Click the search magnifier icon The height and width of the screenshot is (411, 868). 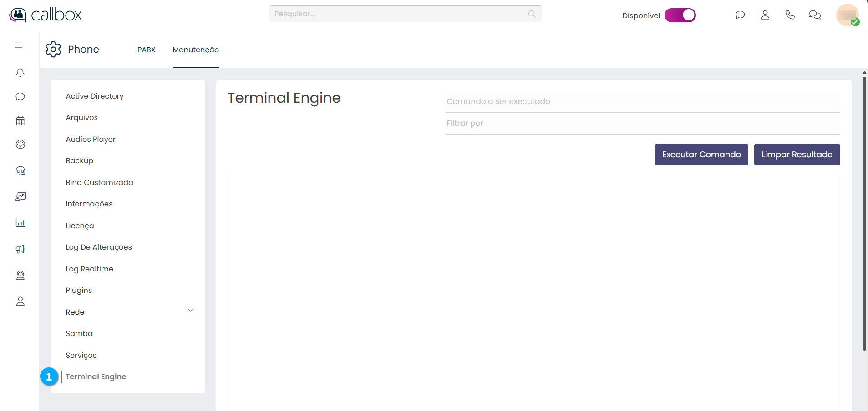(x=532, y=14)
